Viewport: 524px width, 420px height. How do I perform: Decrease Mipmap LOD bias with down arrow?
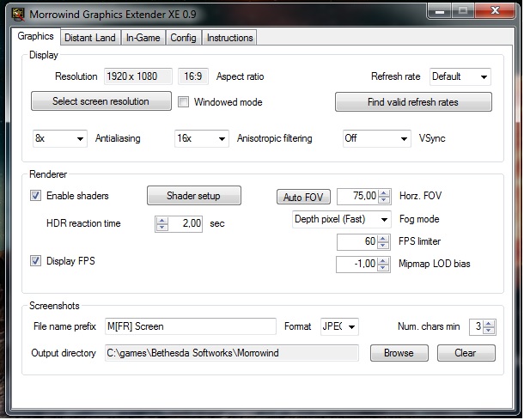point(383,268)
